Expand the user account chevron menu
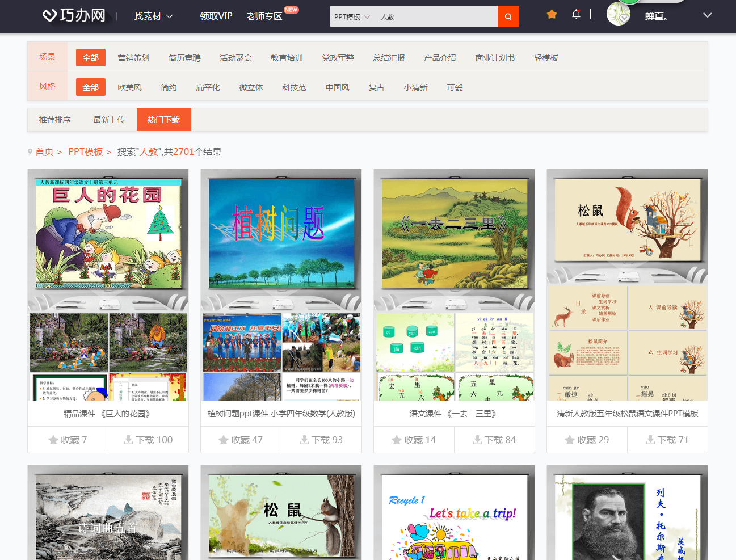736x560 pixels. pyautogui.click(x=707, y=15)
